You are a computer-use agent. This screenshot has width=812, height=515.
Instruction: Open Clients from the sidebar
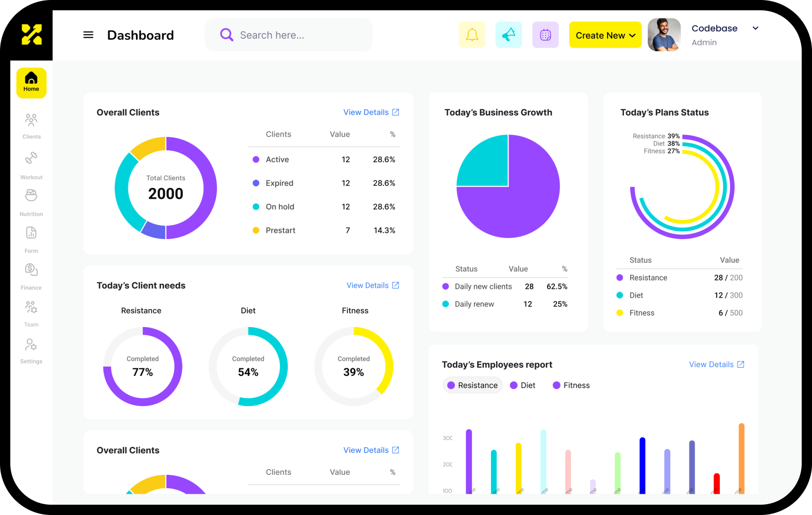tap(31, 126)
